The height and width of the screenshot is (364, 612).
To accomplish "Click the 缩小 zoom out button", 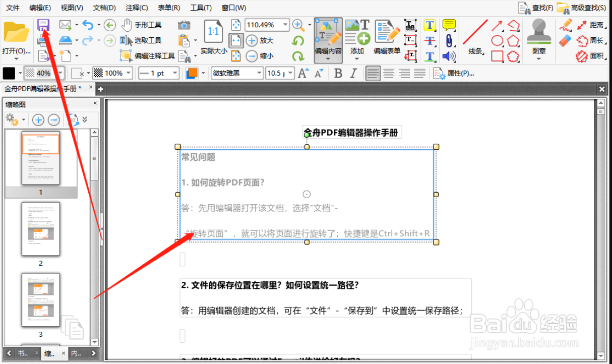I will (260, 56).
